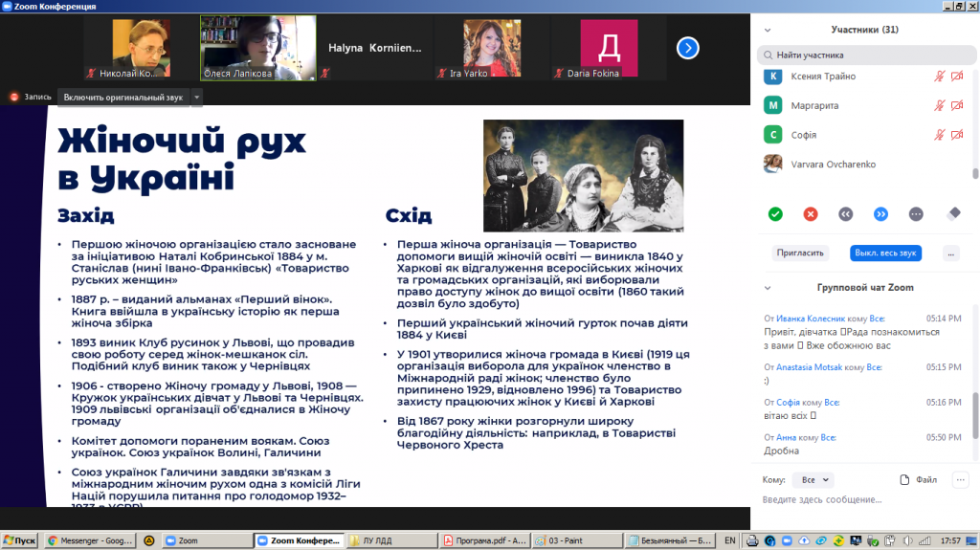Screen dimensions: 980x550
Task: Show next video thumbnails arrow
Action: click(x=687, y=48)
